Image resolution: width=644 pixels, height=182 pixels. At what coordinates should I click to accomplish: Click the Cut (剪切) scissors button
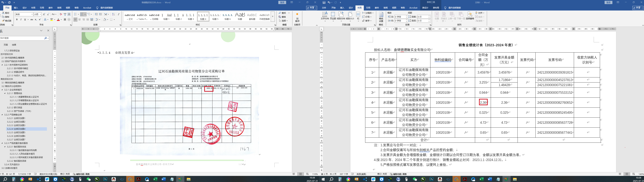pos(6,13)
